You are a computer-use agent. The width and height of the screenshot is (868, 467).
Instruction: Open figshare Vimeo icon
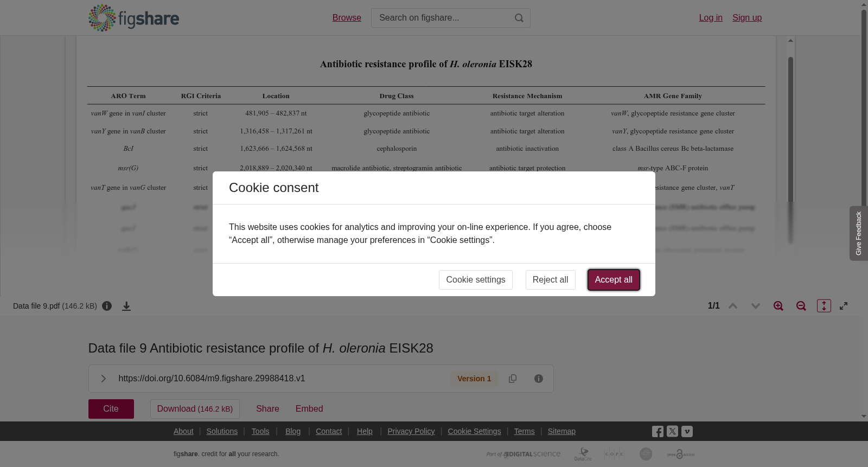pyautogui.click(x=687, y=432)
